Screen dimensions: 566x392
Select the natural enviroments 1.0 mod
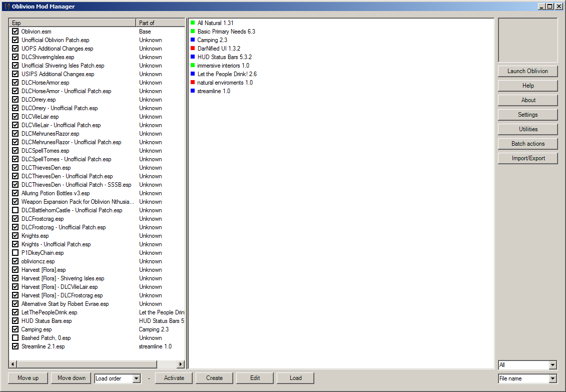(x=225, y=82)
